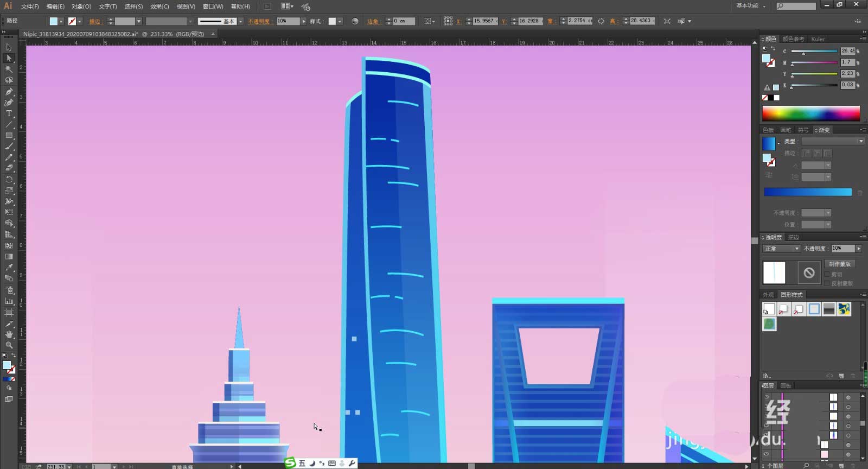Select the Paintbrush tool

9,146
